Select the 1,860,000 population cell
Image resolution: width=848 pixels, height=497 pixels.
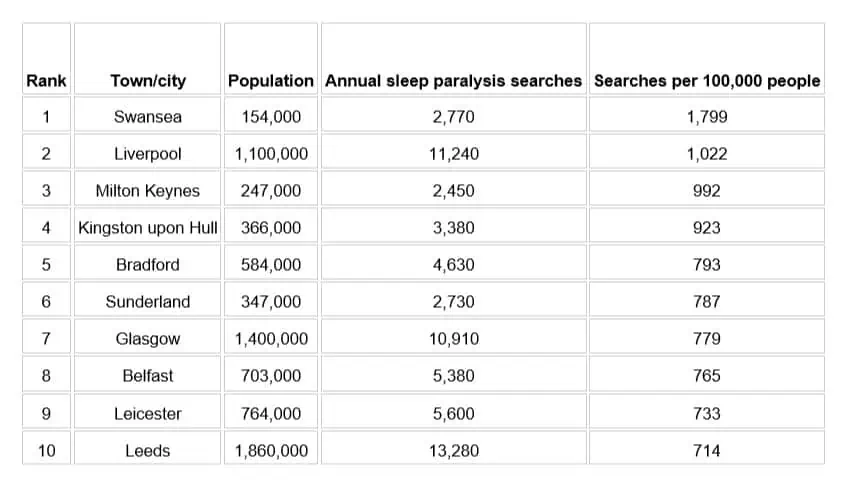[271, 451]
